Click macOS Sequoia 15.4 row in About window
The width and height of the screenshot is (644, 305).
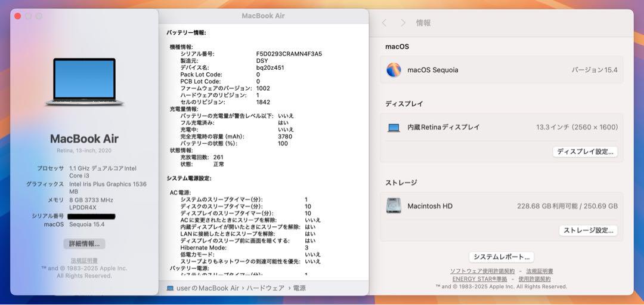[75, 224]
